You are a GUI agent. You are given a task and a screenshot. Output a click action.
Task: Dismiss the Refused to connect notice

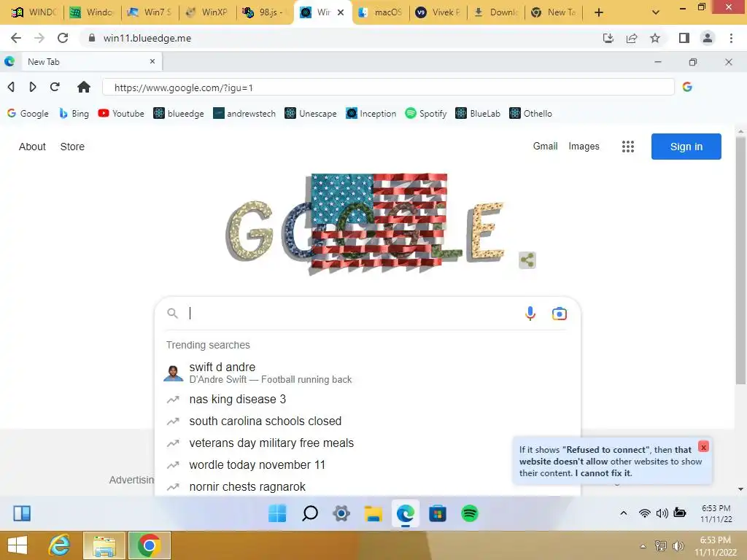(703, 447)
